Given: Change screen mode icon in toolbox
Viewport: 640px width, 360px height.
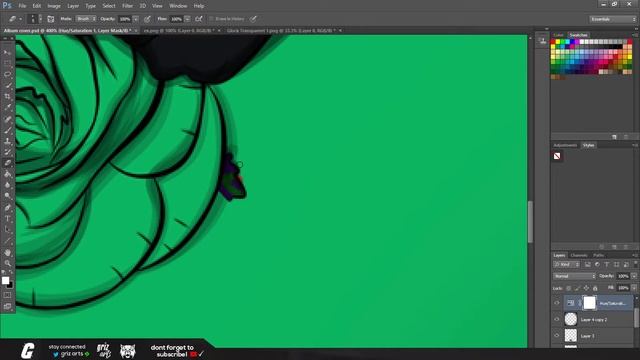Looking at the screenshot, I should [x=7, y=306].
